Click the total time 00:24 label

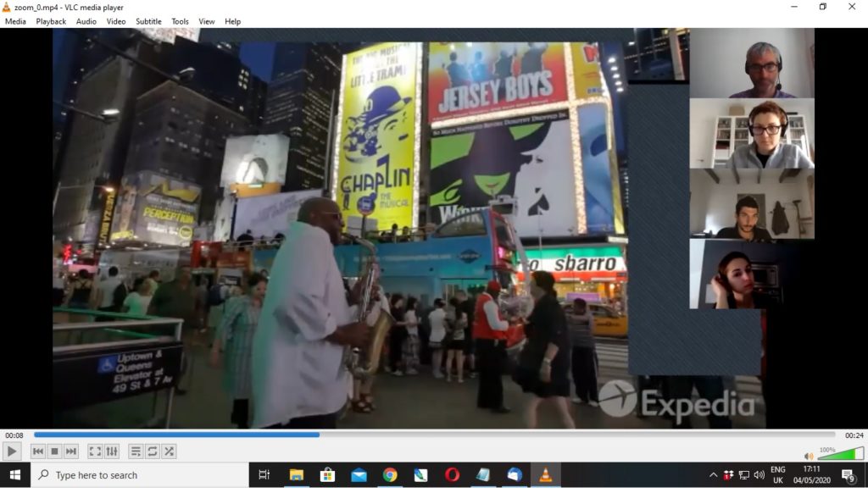point(854,435)
